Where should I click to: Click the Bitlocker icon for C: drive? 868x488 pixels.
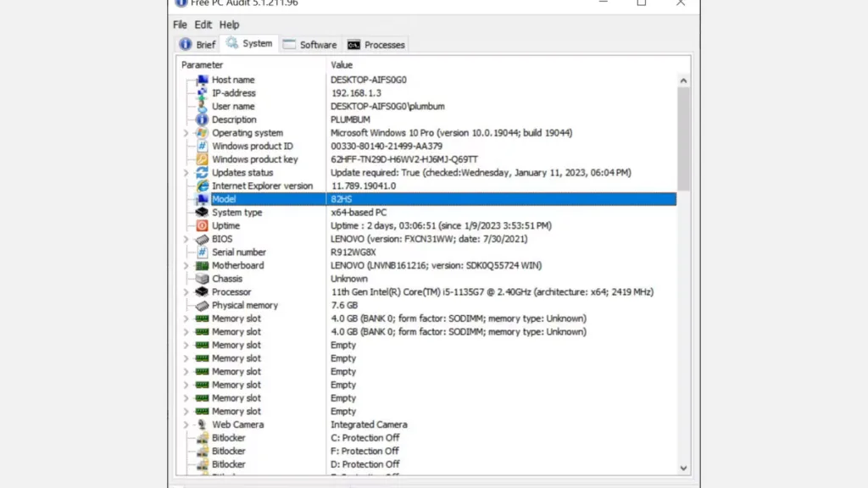[x=202, y=438]
